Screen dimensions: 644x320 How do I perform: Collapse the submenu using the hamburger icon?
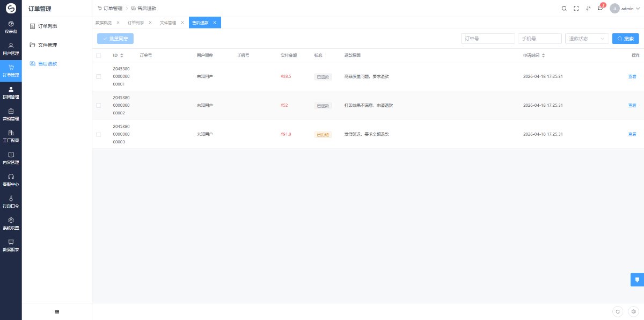[x=57, y=311]
